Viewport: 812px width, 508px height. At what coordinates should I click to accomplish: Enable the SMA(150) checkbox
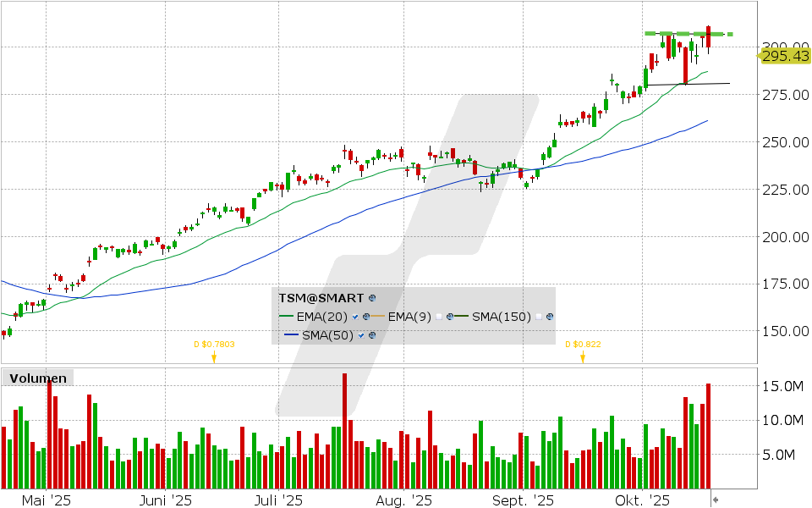point(539,317)
